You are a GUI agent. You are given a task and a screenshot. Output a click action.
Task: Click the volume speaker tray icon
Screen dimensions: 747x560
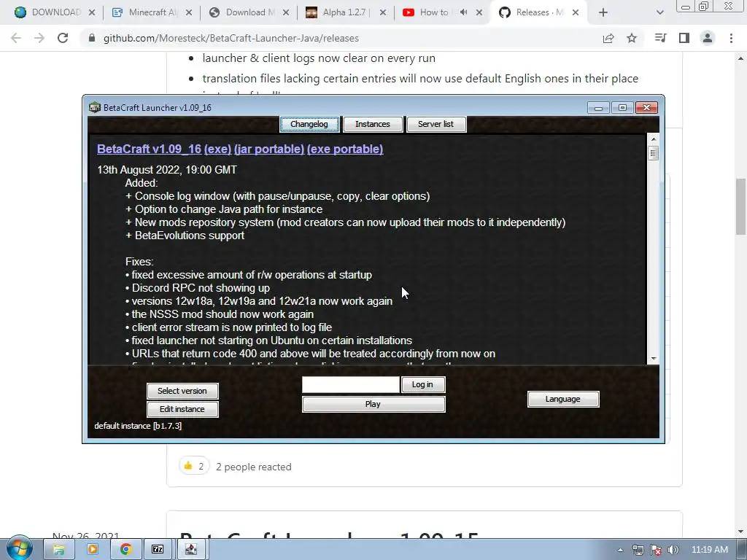point(673,550)
